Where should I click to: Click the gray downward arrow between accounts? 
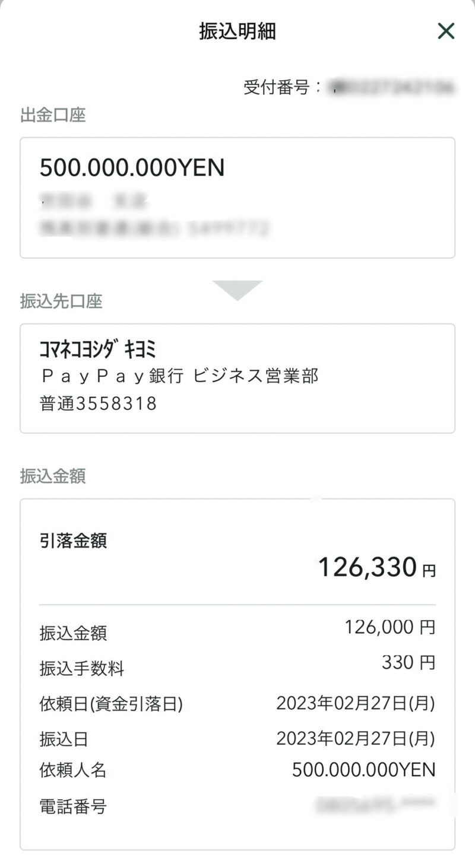coord(237,290)
